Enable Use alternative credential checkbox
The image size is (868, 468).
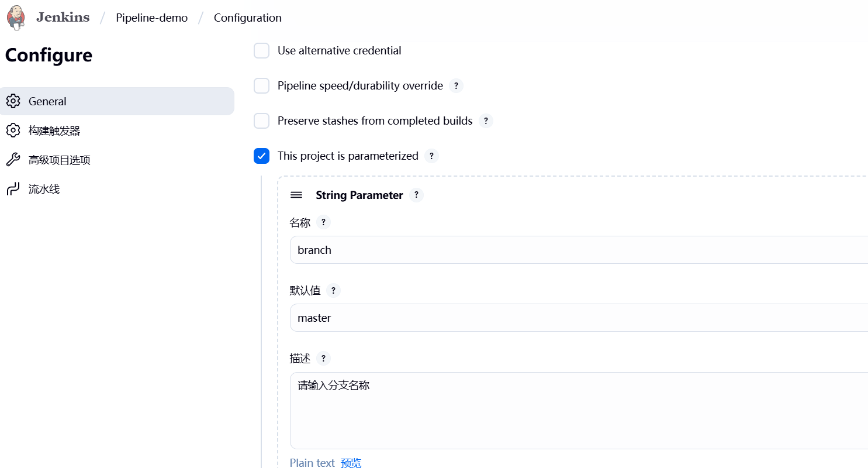[261, 51]
